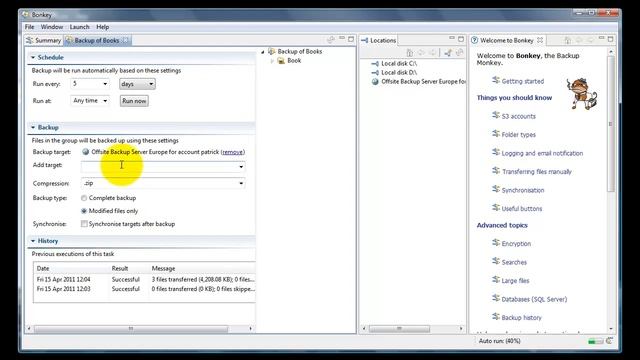640x360 pixels.
Task: Open Logging and email notification link
Action: pyautogui.click(x=542, y=153)
